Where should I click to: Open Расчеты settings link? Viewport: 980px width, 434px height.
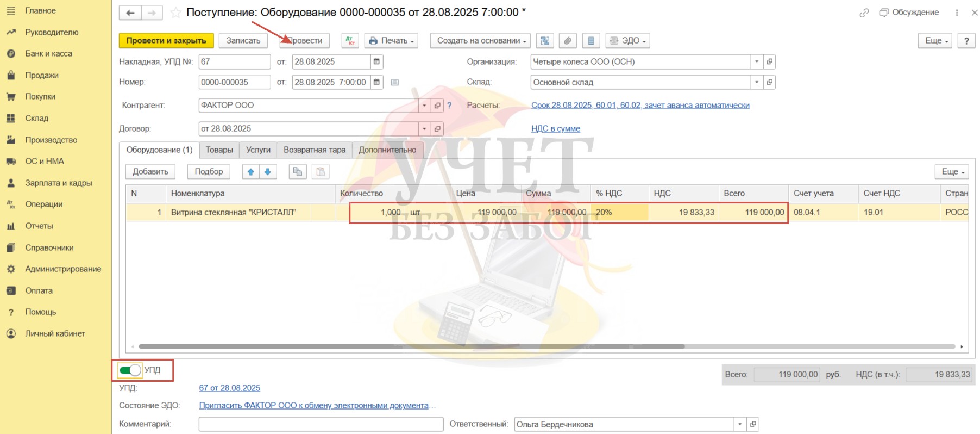(x=640, y=105)
